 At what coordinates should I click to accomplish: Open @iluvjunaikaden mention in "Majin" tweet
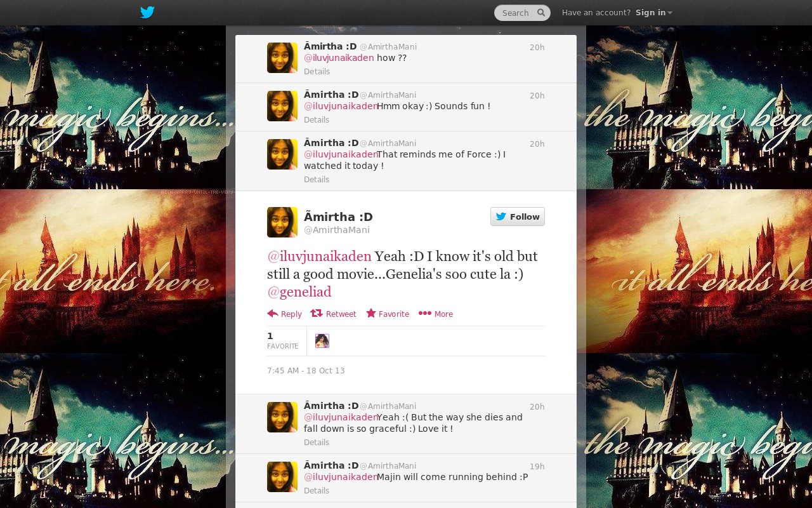341,477
